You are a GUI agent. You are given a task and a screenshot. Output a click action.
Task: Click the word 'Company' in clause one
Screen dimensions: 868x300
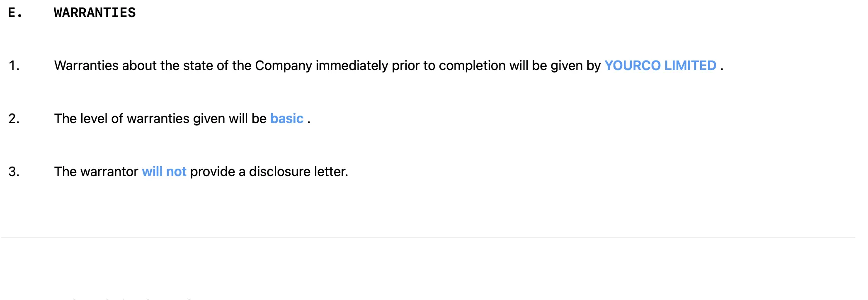[x=284, y=65]
